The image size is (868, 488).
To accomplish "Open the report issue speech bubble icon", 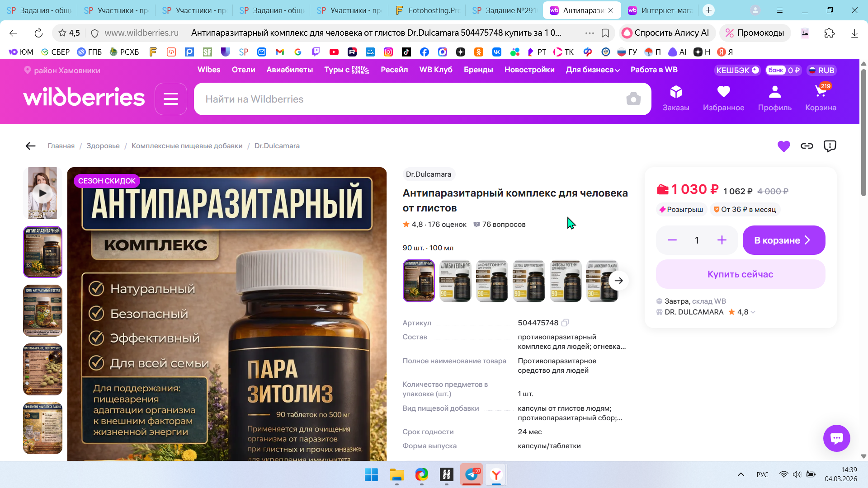I will tap(830, 146).
